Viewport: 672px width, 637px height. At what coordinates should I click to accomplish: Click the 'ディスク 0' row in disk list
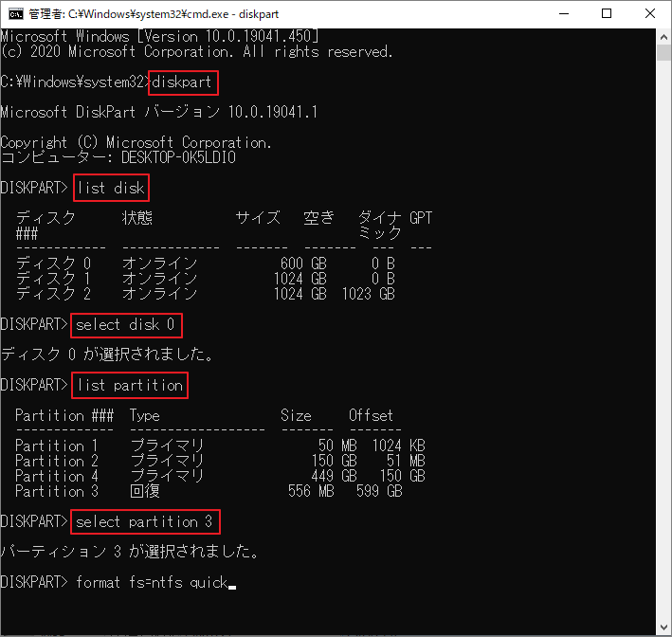click(206, 263)
